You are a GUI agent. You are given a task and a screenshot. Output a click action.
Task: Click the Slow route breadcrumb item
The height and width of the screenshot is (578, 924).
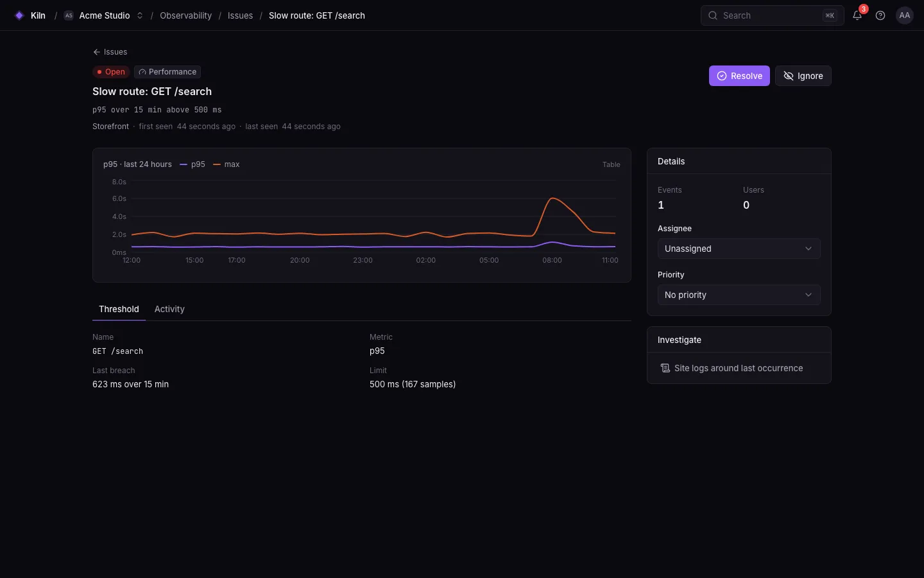tap(317, 15)
